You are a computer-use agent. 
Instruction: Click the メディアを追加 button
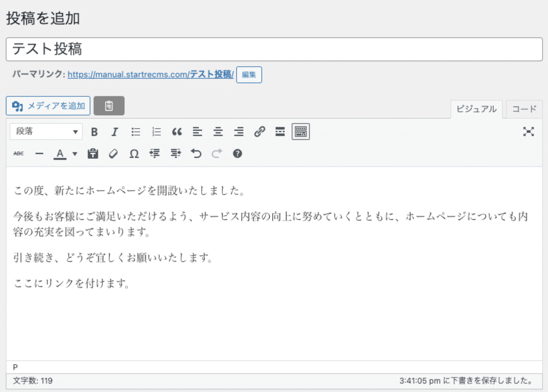pyautogui.click(x=48, y=106)
